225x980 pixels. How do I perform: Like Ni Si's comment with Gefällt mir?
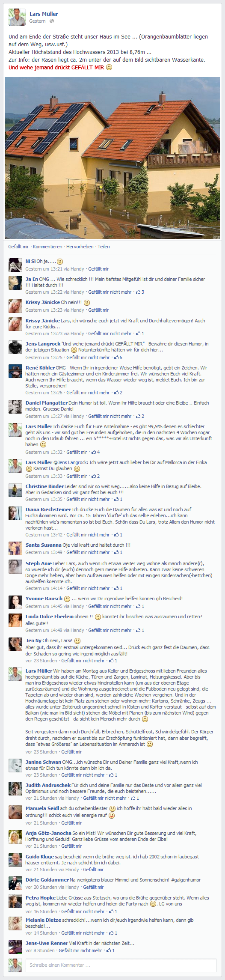pos(98,269)
